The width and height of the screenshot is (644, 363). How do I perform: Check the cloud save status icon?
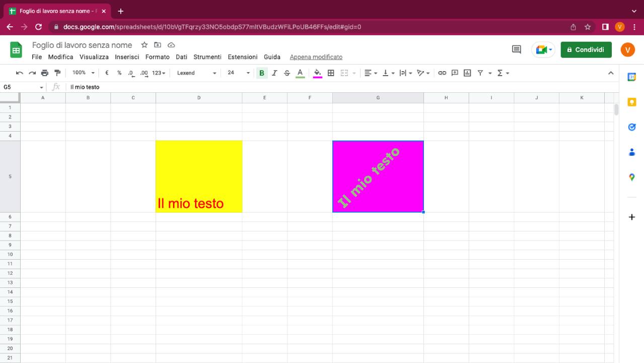(171, 45)
